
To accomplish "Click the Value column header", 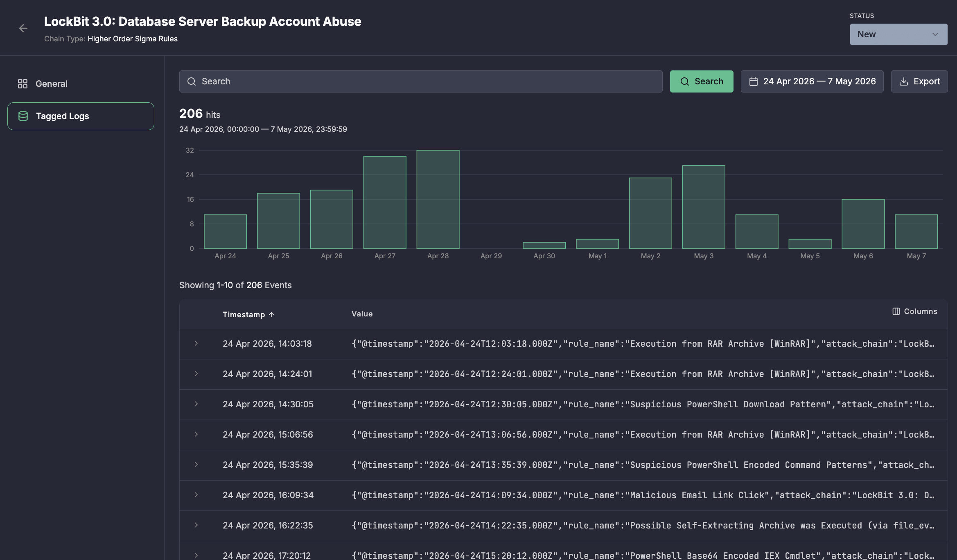I will click(x=362, y=314).
